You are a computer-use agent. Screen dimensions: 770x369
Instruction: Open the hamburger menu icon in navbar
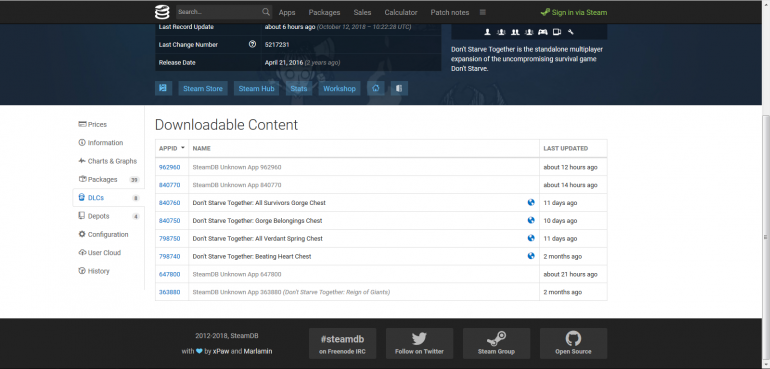click(483, 12)
